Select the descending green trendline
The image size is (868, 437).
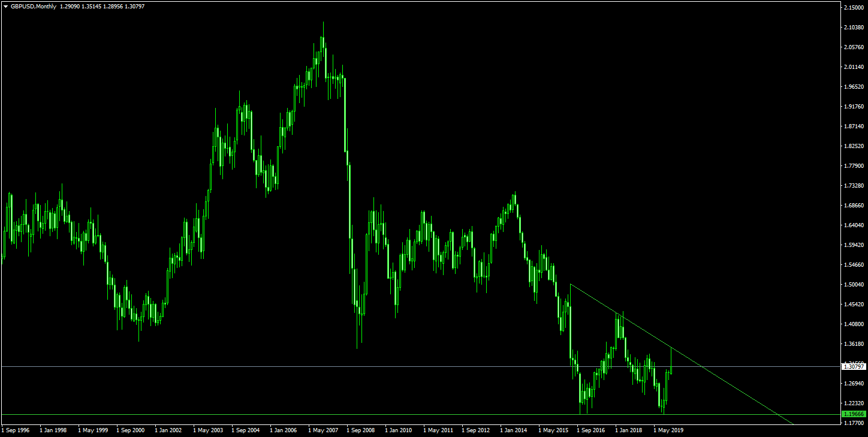click(x=682, y=353)
